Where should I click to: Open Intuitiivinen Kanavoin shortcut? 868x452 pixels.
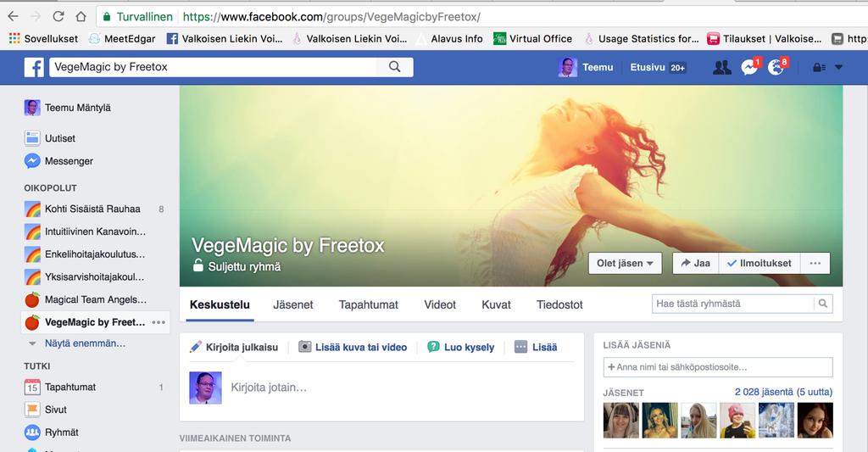tap(86, 232)
